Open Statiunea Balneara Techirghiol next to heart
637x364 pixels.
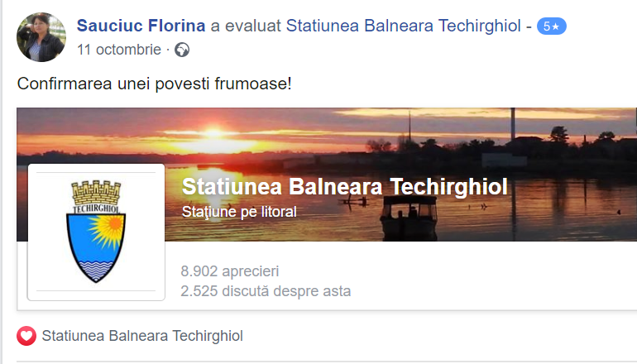click(x=142, y=336)
